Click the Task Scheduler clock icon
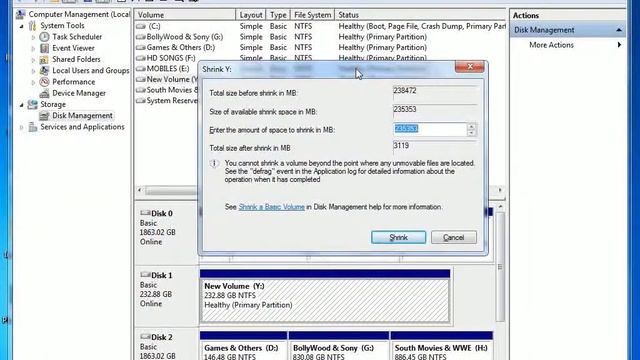 pyautogui.click(x=44, y=37)
